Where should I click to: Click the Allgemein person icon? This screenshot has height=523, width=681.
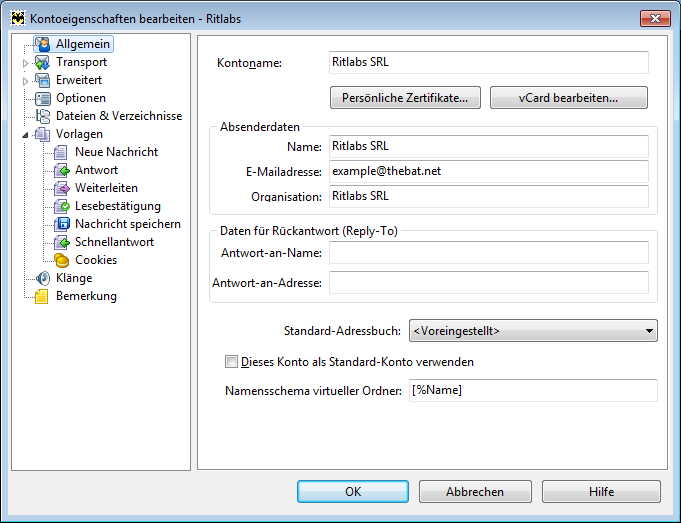click(43, 44)
